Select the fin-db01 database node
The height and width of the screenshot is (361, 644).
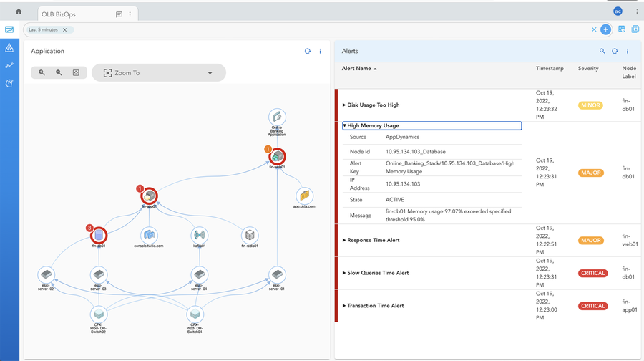tap(99, 236)
